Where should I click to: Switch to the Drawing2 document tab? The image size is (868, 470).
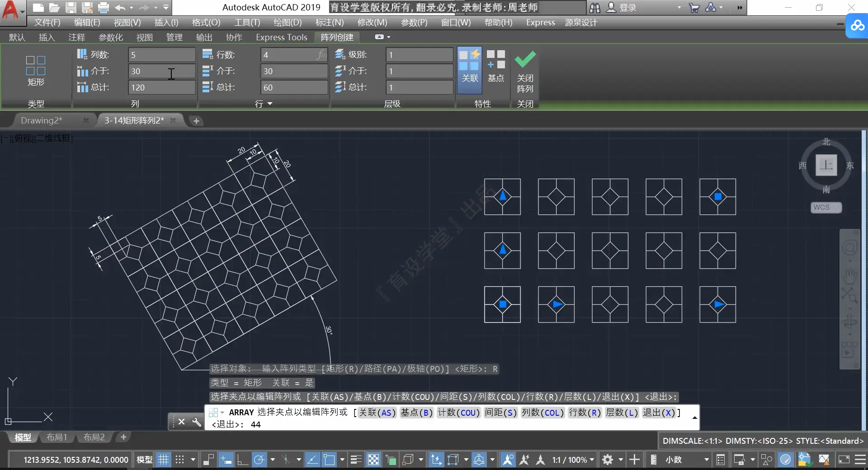point(42,120)
